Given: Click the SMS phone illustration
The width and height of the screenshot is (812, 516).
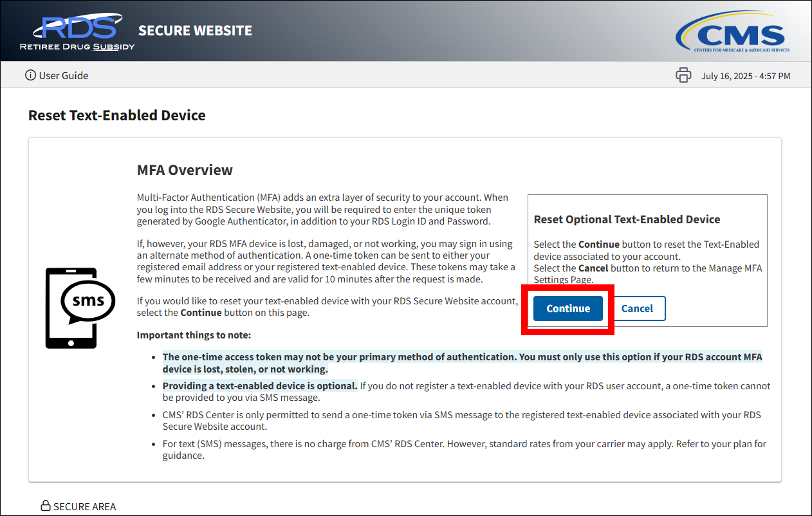Looking at the screenshot, I should click(x=79, y=308).
